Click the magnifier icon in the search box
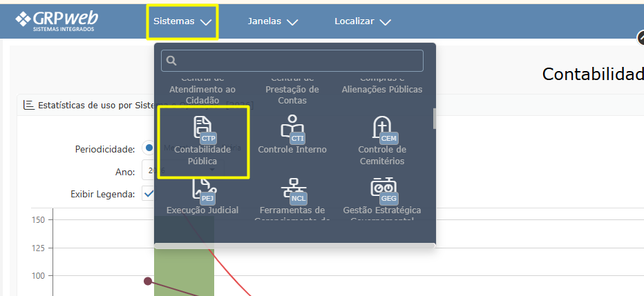This screenshot has height=296, width=644. 171,61
